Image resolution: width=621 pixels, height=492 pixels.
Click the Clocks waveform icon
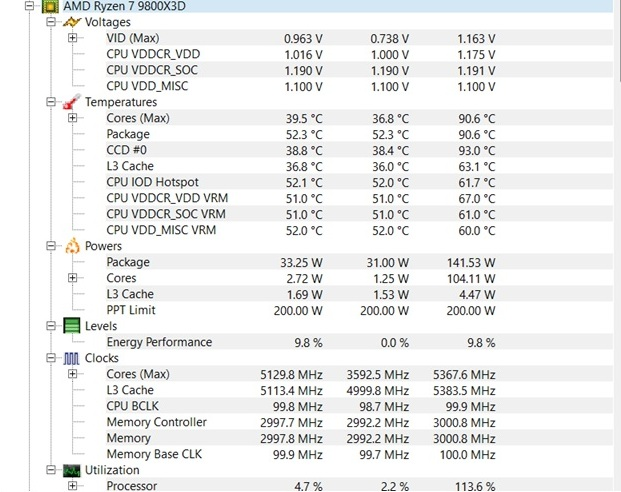(71, 359)
